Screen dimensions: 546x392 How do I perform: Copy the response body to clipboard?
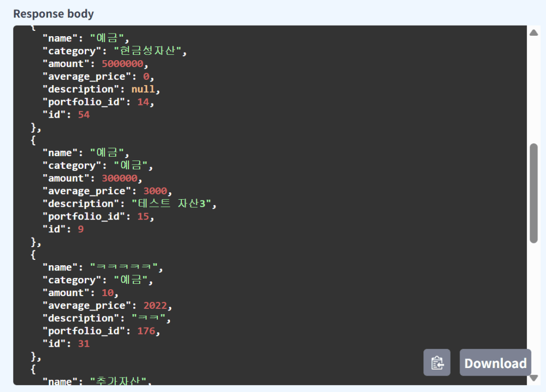437,363
